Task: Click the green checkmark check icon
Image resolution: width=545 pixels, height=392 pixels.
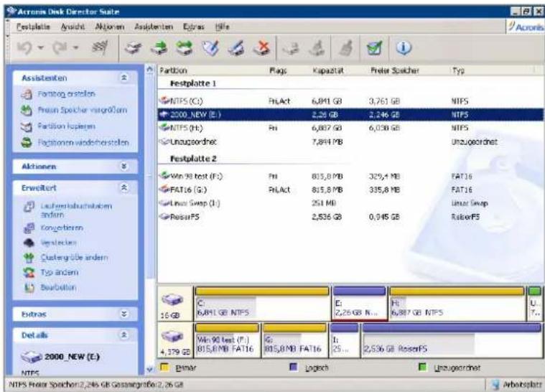Action: click(x=375, y=48)
